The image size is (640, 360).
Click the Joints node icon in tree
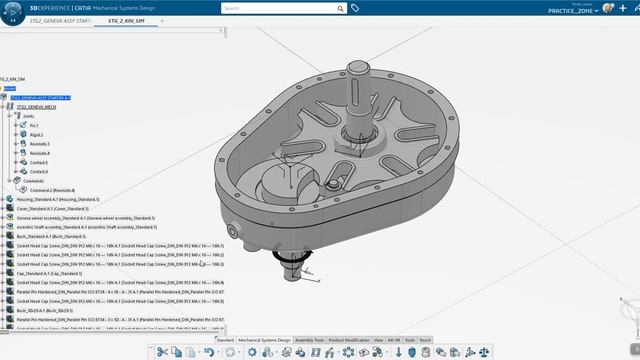click(x=17, y=116)
